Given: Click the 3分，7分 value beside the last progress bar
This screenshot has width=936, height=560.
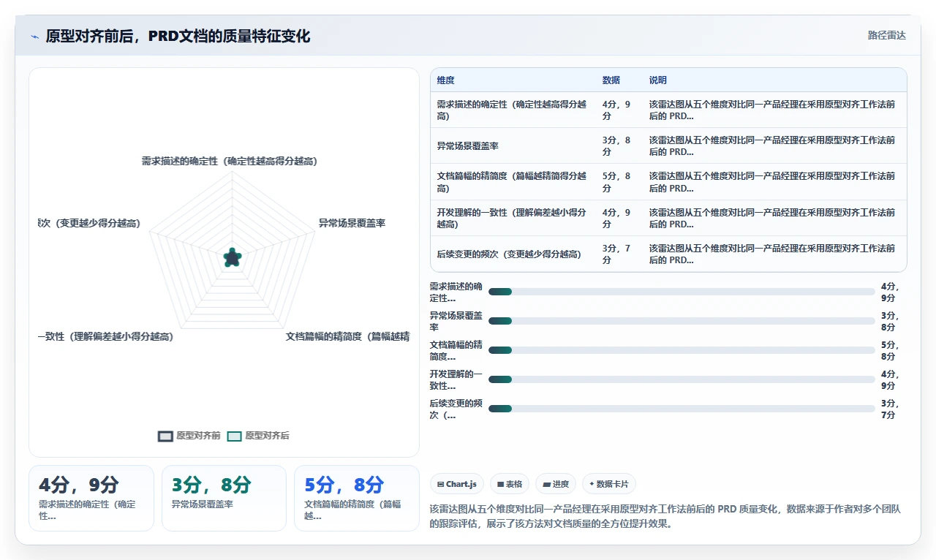Looking at the screenshot, I should [x=890, y=409].
